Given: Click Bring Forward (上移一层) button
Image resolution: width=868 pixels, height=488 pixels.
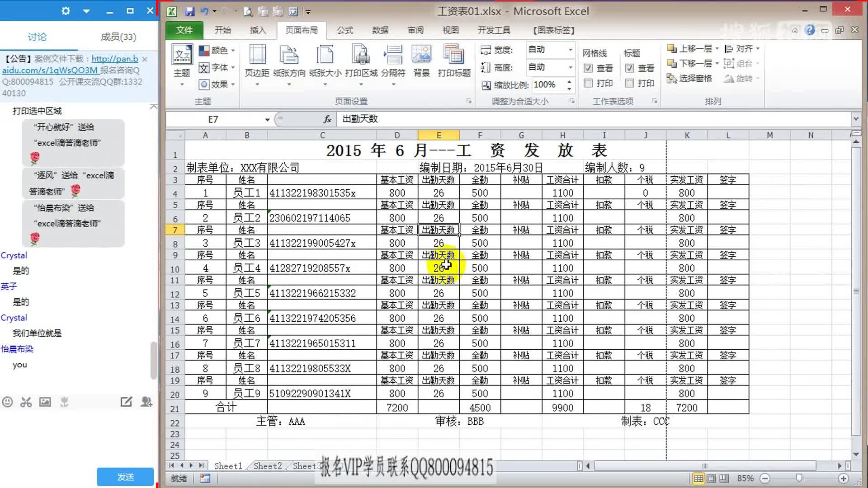Looking at the screenshot, I should [x=690, y=48].
